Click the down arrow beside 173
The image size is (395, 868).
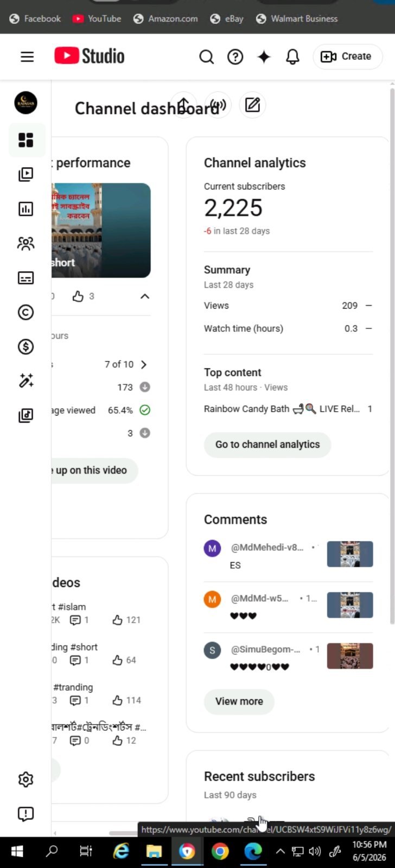145,387
